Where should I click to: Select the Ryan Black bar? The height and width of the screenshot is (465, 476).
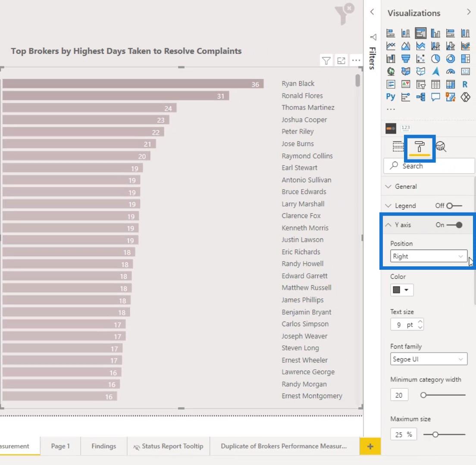tap(133, 84)
